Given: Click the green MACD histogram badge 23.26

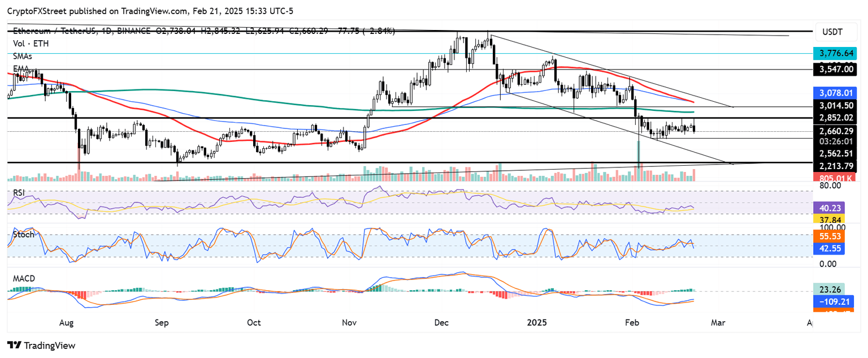Looking at the screenshot, I should tap(830, 288).
